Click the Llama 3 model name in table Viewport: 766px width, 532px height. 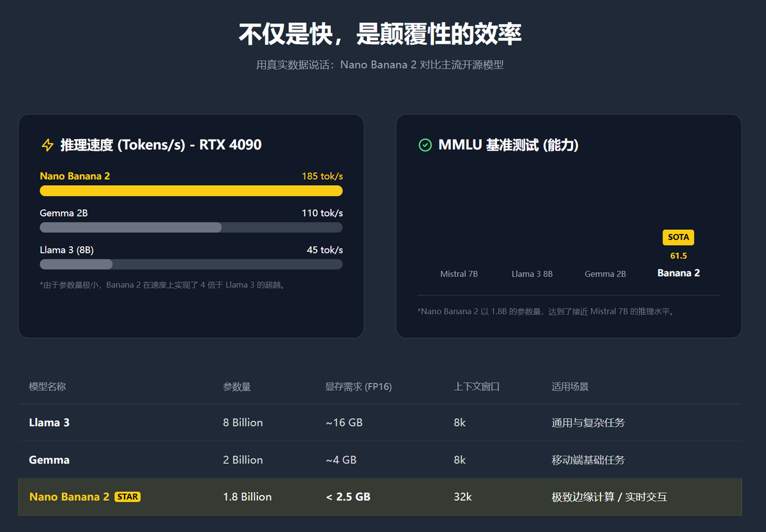[49, 423]
